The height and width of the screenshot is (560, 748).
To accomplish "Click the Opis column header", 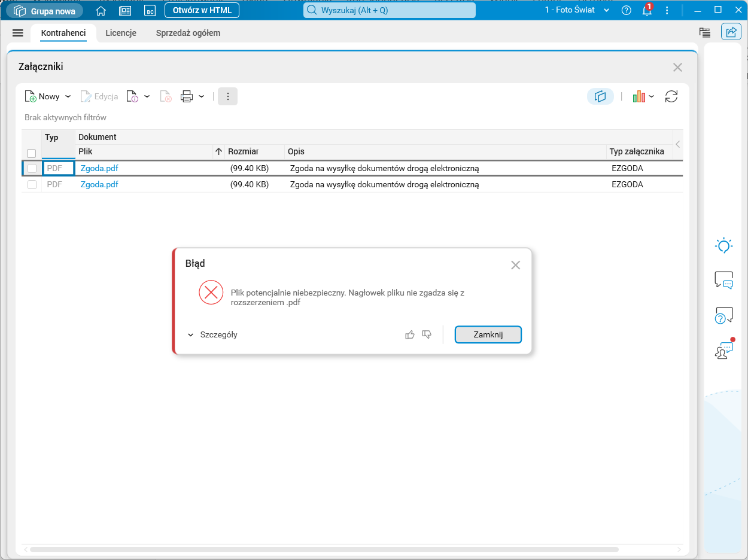I will [x=445, y=152].
